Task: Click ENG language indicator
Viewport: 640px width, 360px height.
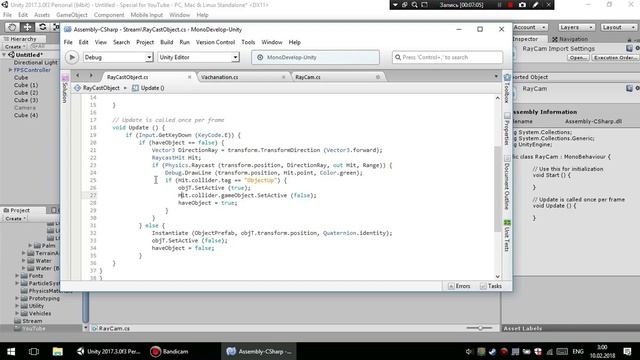Action: 578,351
